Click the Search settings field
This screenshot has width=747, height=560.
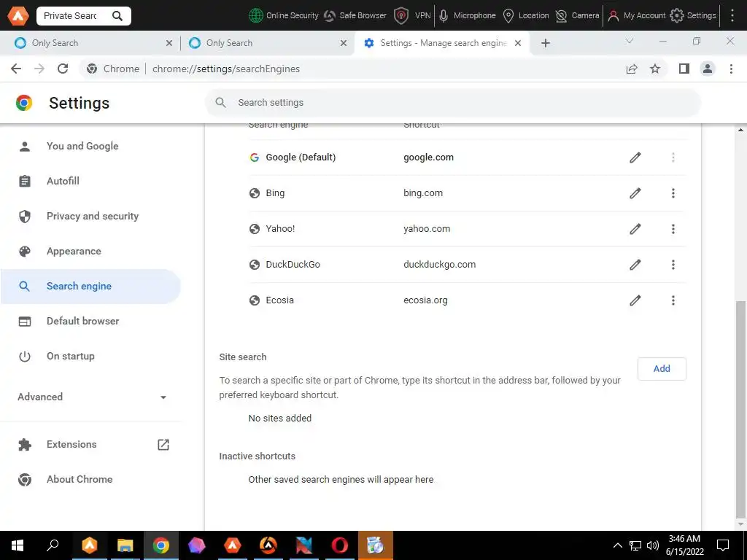point(452,102)
